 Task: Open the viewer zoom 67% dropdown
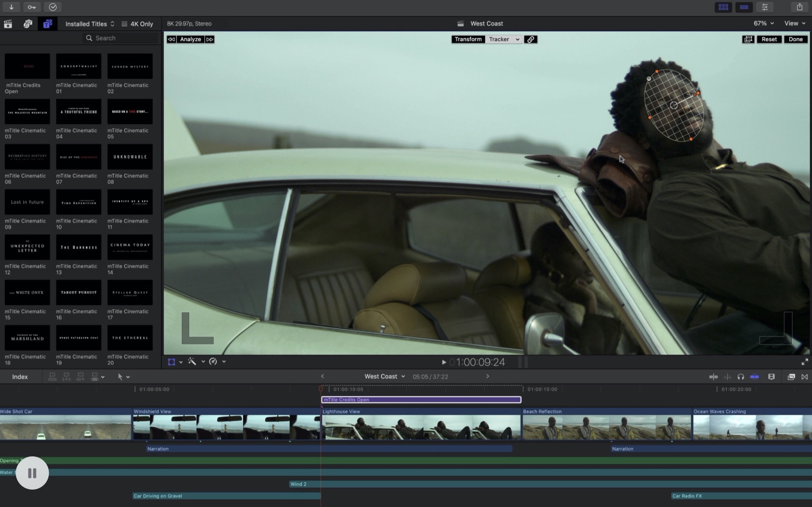coord(763,23)
